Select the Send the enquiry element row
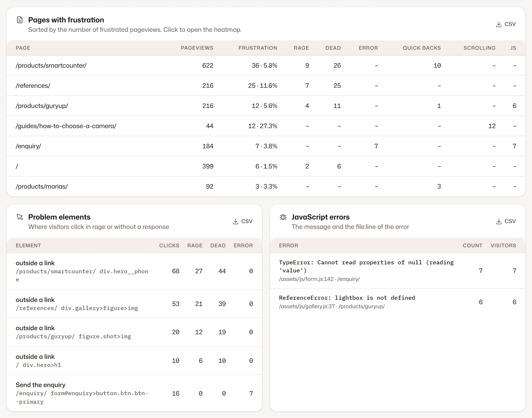The image size is (532, 418). (x=134, y=393)
